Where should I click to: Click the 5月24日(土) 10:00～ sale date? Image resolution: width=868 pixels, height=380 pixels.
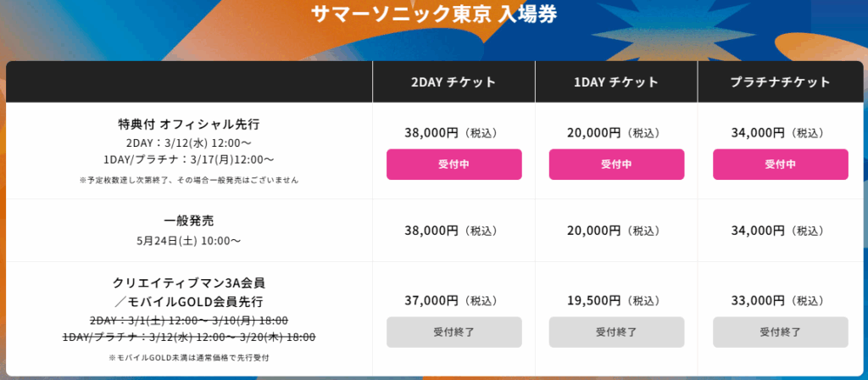(x=189, y=241)
